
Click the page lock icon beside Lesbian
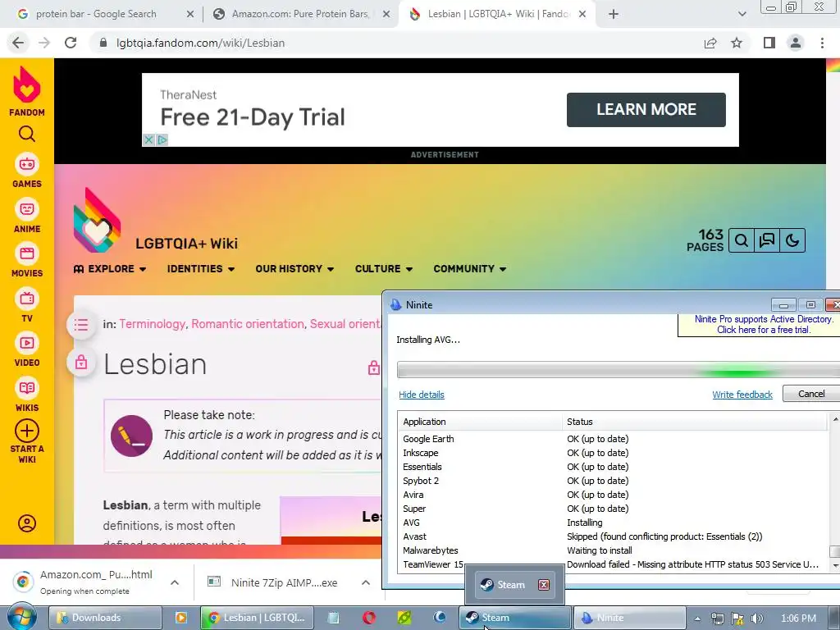click(x=81, y=363)
